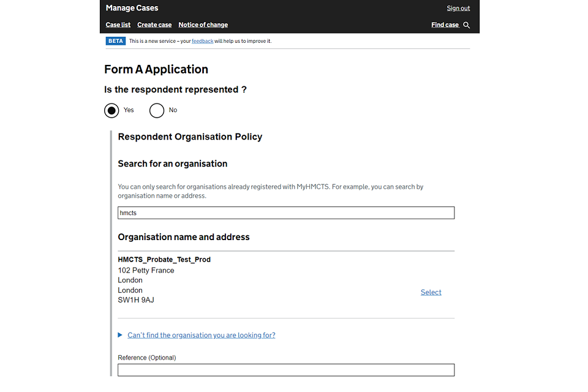Click the magnifying glass search icon
The width and height of the screenshot is (588, 392).
point(467,25)
